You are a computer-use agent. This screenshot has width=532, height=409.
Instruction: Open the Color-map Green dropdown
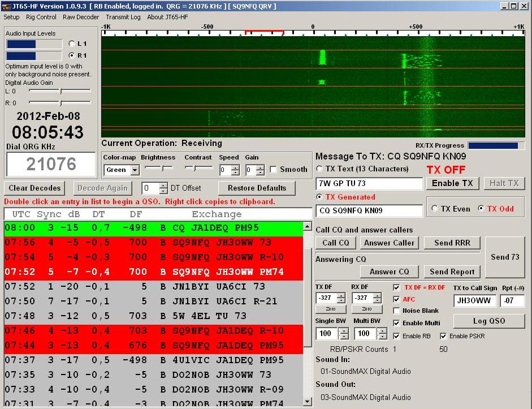pos(135,170)
